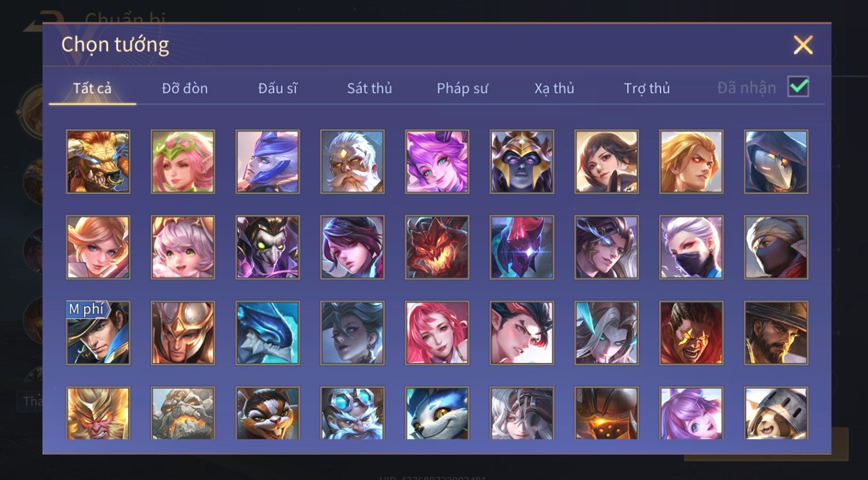Choose the purple-haired girl with horns hero
This screenshot has height=480, width=868.
[x=437, y=162]
